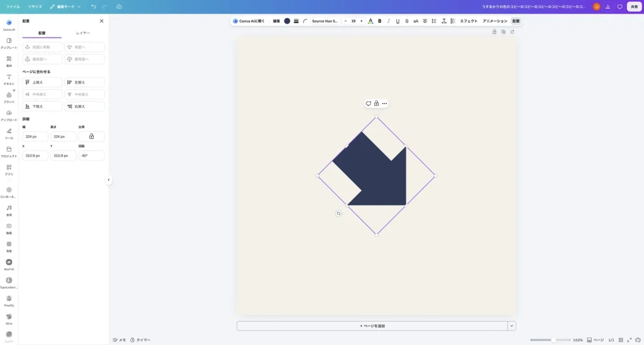The image size is (644, 345).
Task: Align to top with 上揃え
Action: 42,82
